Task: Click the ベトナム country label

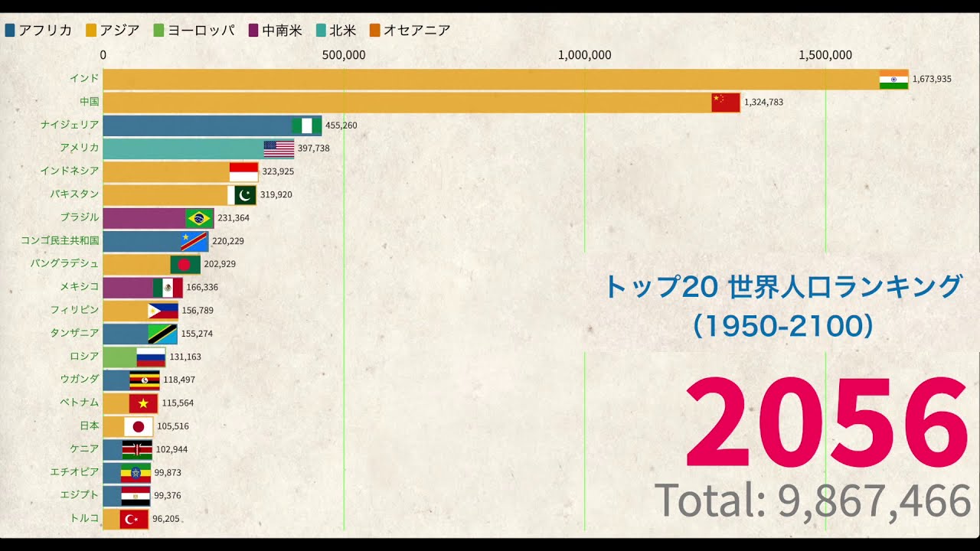Action: 80,402
